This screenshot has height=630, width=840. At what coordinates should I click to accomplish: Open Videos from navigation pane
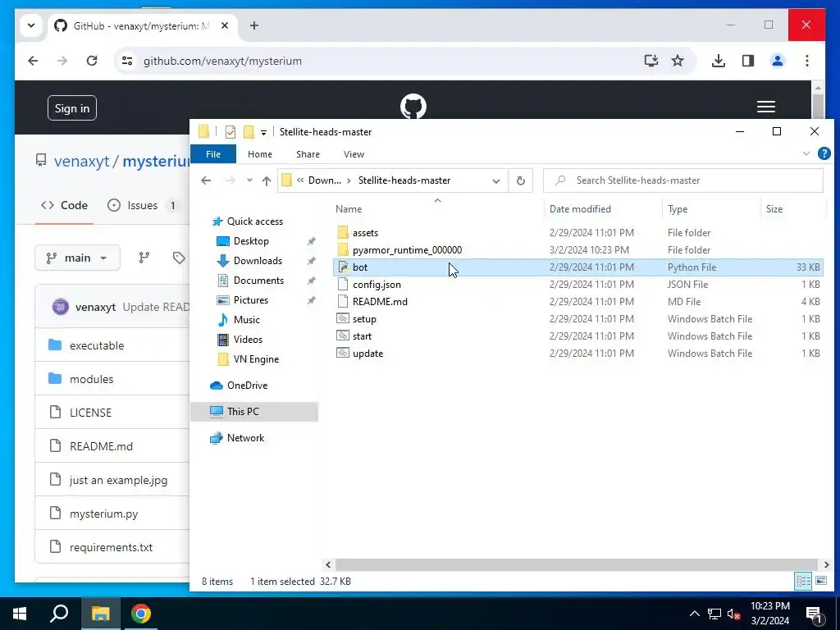pos(248,340)
